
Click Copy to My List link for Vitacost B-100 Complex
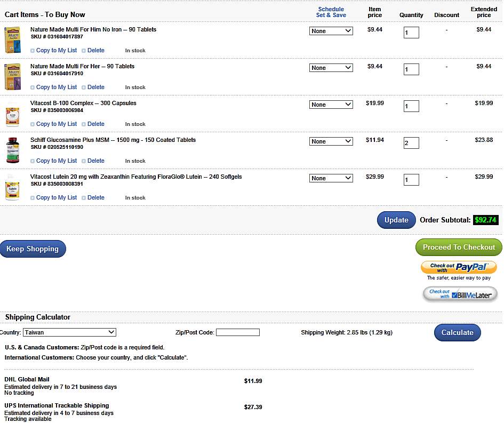pyautogui.click(x=57, y=124)
